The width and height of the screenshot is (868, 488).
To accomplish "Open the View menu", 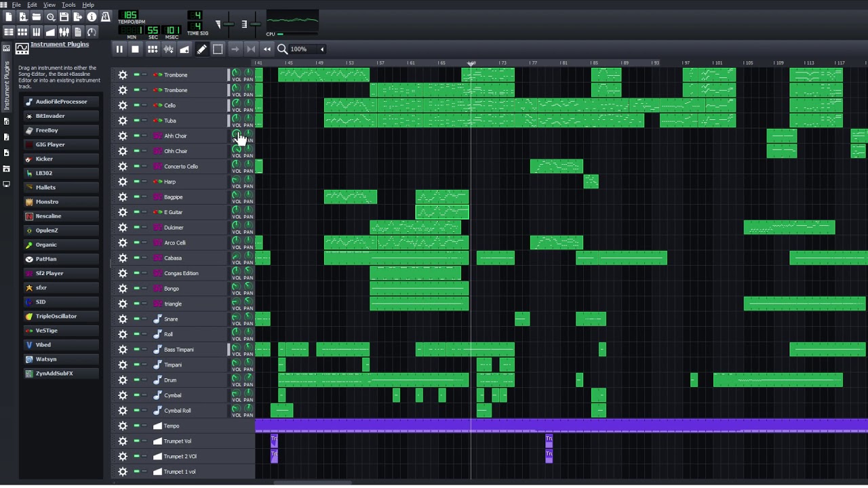I will click(x=50, y=5).
